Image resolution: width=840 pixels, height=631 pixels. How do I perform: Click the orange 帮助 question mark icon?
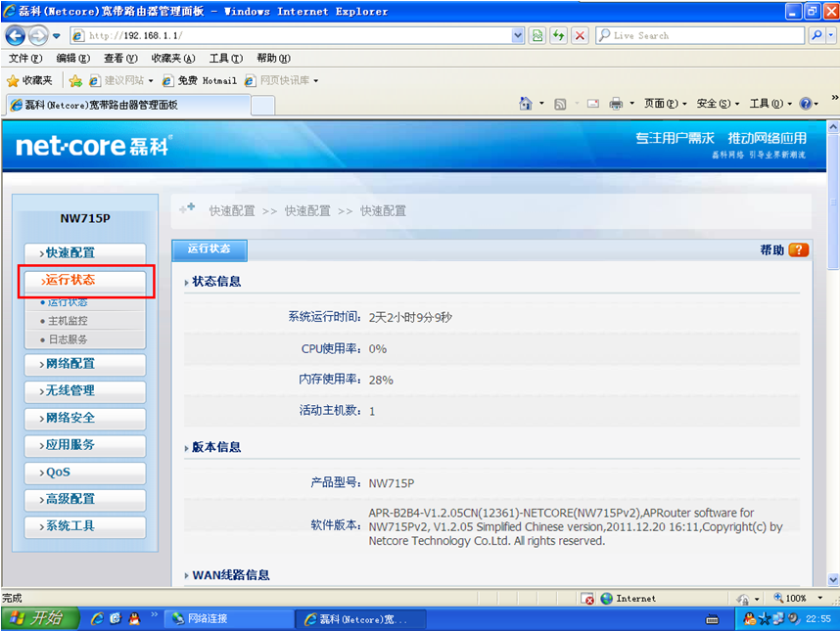click(798, 249)
